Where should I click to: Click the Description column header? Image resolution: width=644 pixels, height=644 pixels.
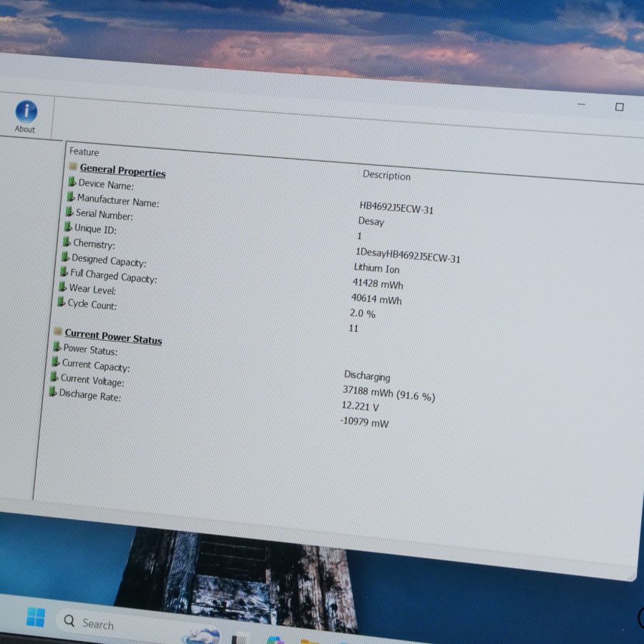pos(386,175)
